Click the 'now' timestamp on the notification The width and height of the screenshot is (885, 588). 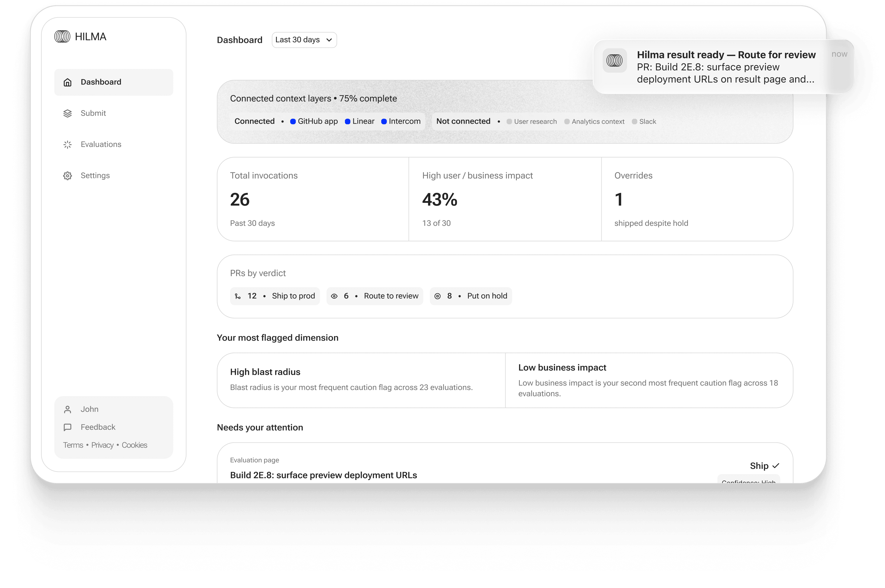[839, 54]
